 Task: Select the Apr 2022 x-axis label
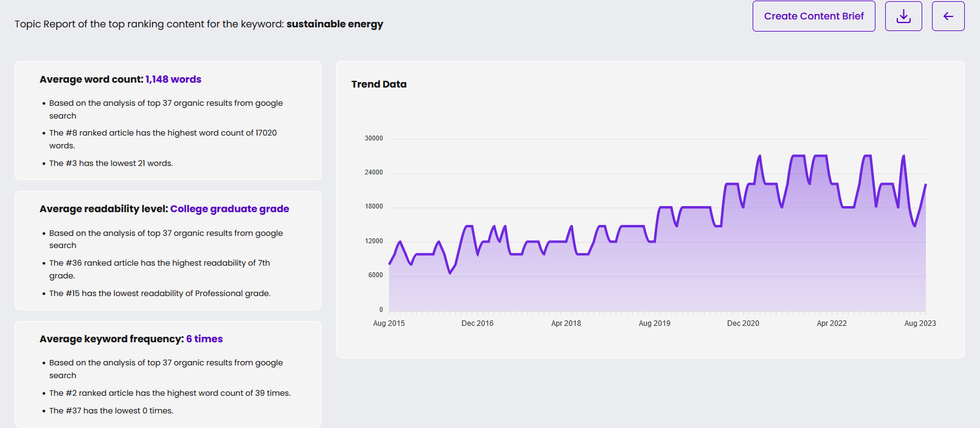click(x=832, y=323)
